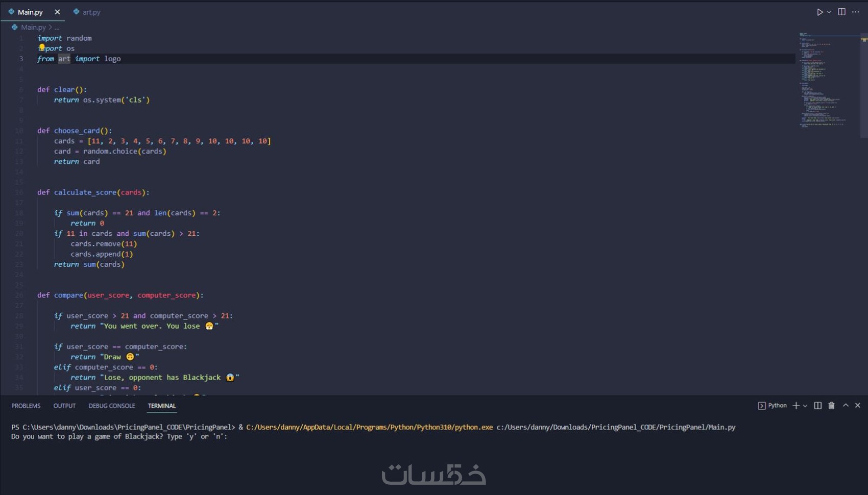Click line number 3 in the gutter
The width and height of the screenshot is (868, 495).
click(21, 59)
